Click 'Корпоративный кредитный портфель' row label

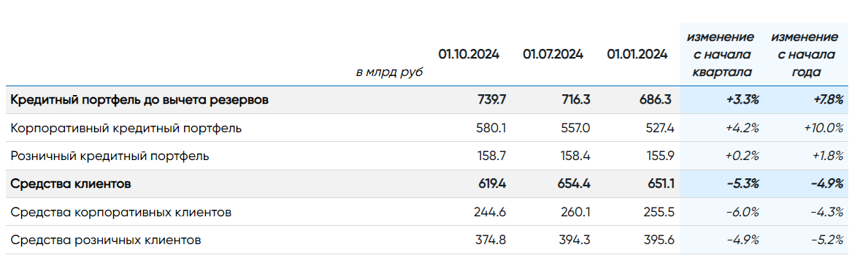pos(126,129)
